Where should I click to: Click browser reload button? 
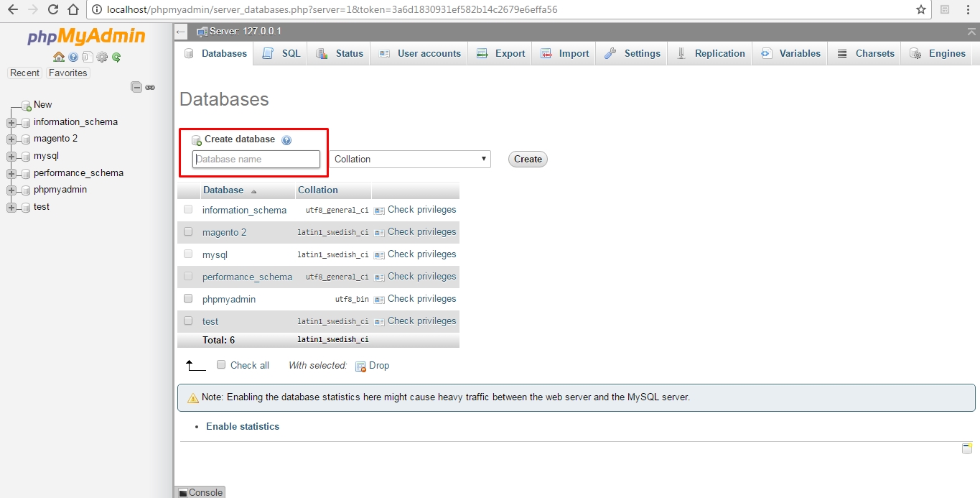pyautogui.click(x=53, y=10)
